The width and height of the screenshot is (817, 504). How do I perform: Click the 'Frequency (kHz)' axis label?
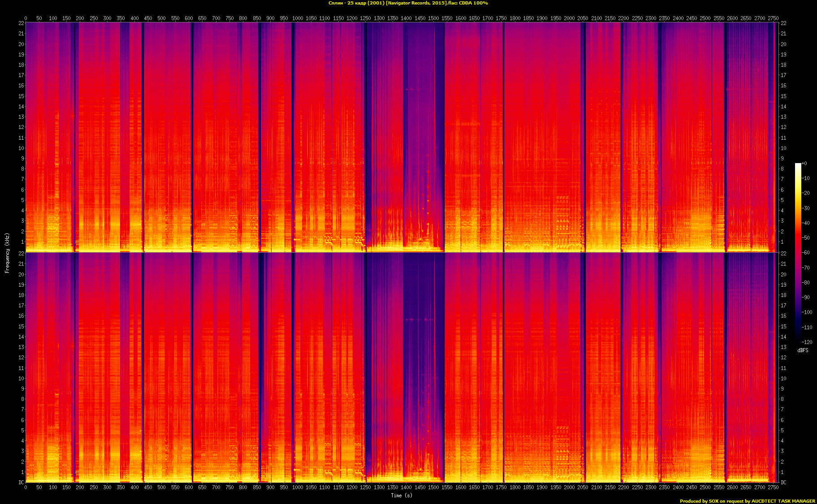click(7, 253)
